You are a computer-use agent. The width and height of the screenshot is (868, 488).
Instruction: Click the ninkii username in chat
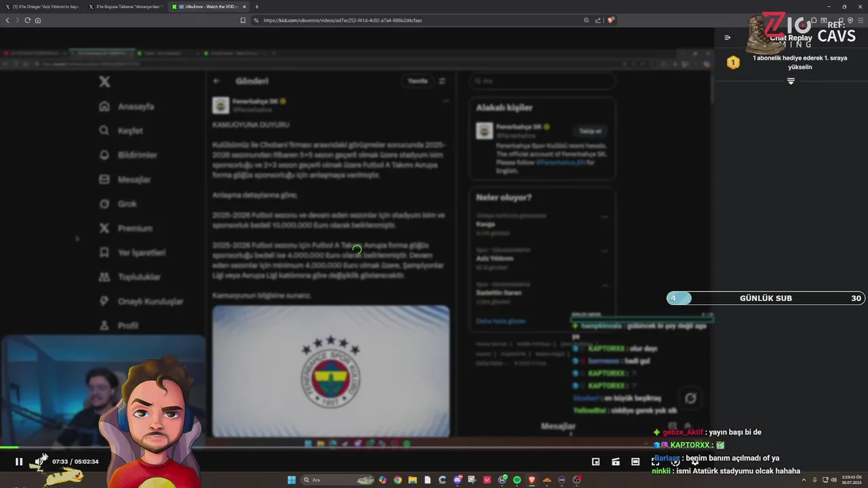662,471
